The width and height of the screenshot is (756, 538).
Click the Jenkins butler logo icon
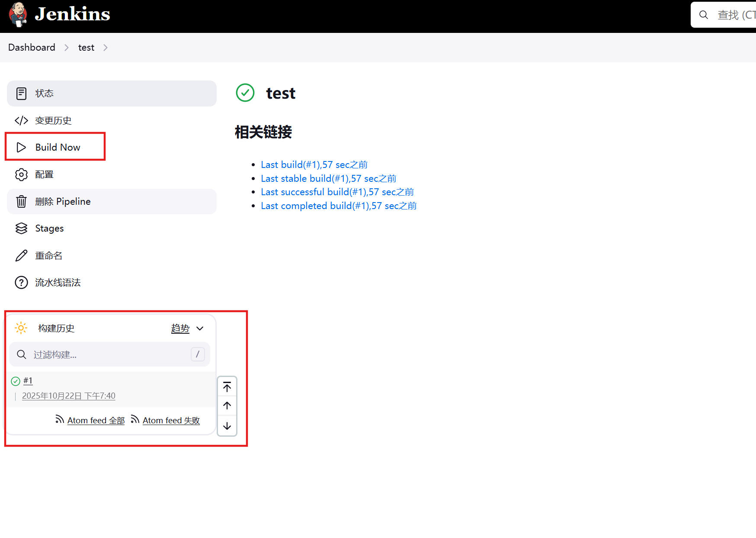[18, 14]
